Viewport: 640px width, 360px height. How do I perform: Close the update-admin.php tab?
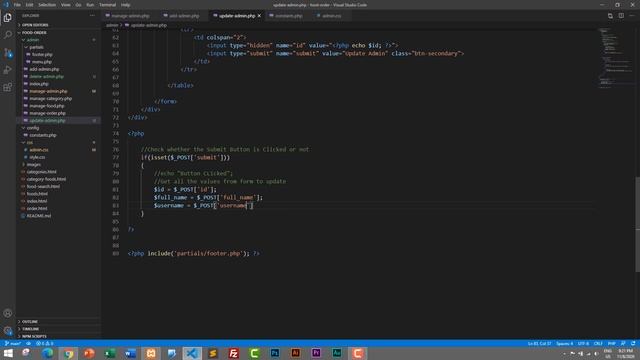259,16
